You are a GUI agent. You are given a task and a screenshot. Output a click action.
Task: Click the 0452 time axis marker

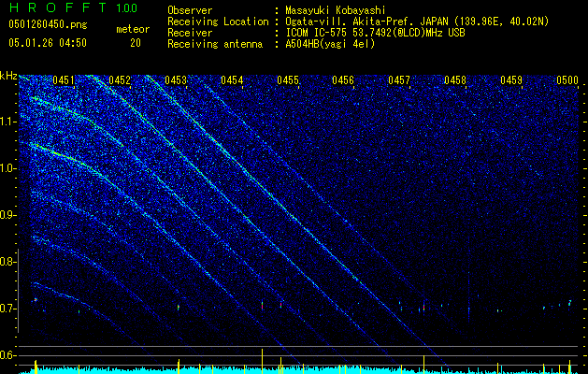(x=120, y=80)
